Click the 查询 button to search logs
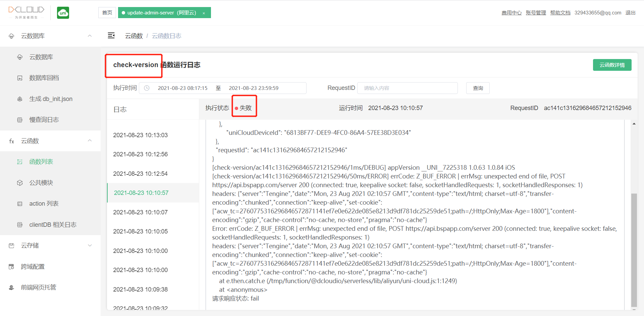Viewport: 644px width, 316px height. tap(478, 88)
